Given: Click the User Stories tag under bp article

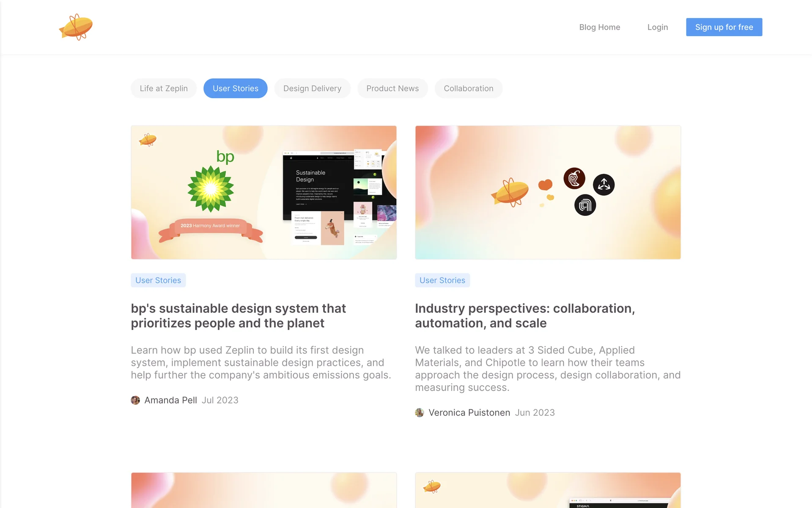Looking at the screenshot, I should [x=158, y=280].
